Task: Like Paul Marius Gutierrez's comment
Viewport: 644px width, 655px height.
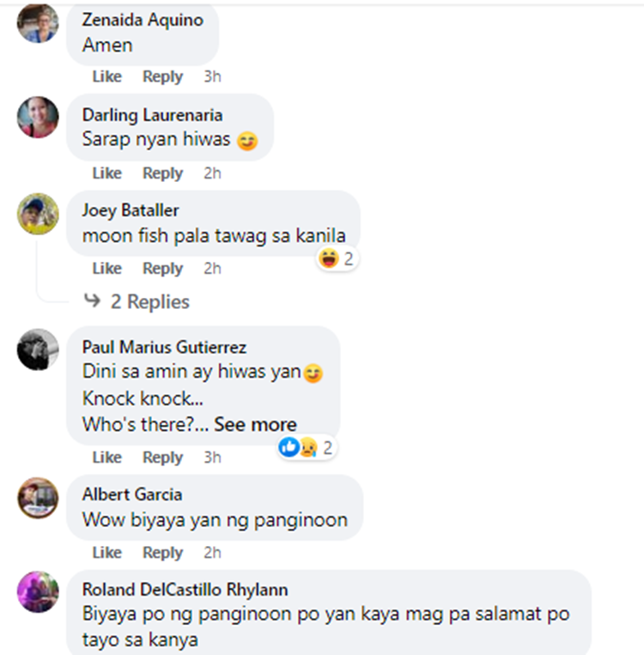Action: pos(107,457)
